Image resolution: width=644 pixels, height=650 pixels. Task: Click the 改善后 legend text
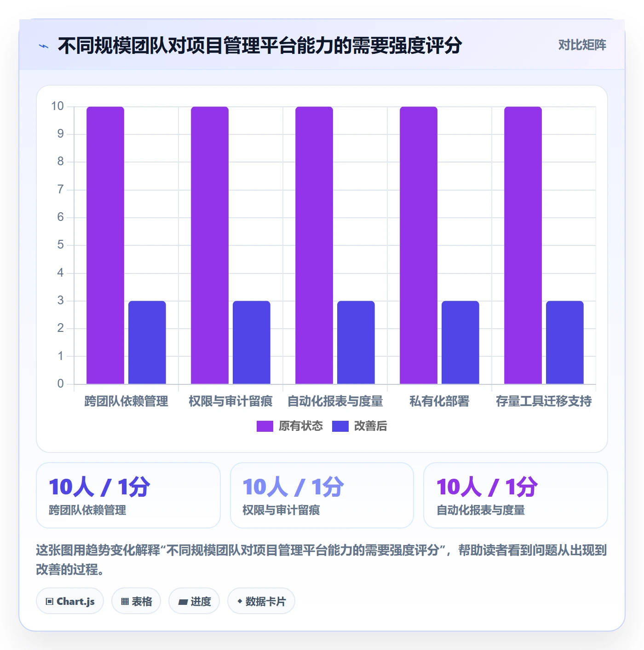point(370,426)
